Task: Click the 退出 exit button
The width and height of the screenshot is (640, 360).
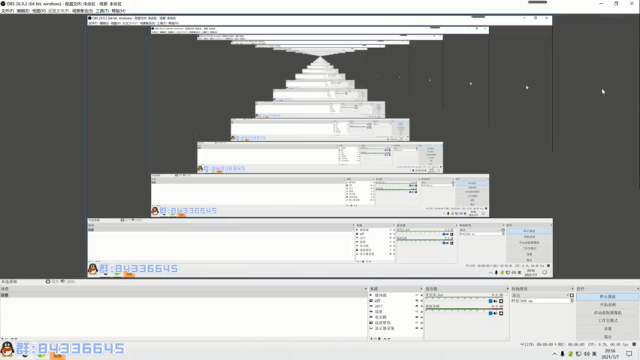Action: [607, 337]
